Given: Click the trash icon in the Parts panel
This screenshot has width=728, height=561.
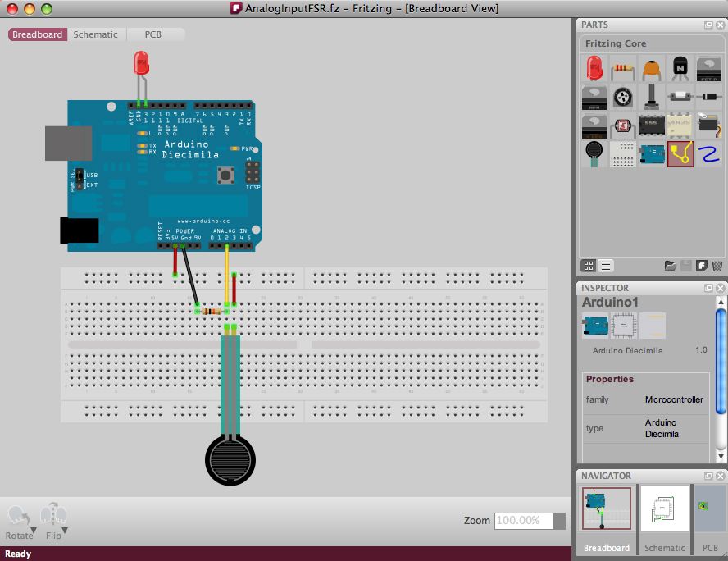Looking at the screenshot, I should pyautogui.click(x=717, y=266).
